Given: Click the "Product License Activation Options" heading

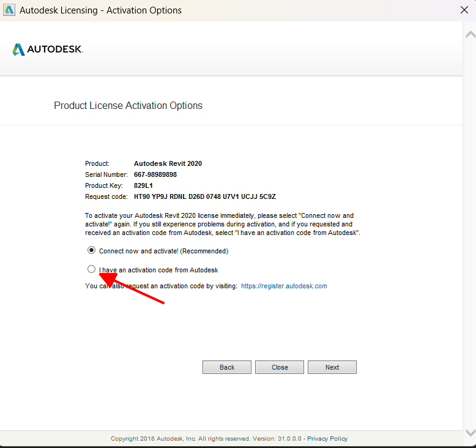Looking at the screenshot, I should (x=128, y=105).
